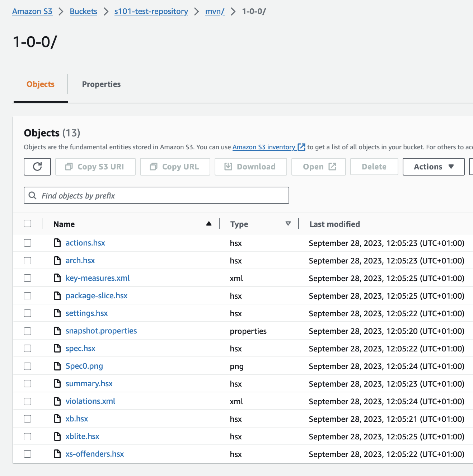
Task: Switch to the Properties tab
Action: pyautogui.click(x=101, y=84)
